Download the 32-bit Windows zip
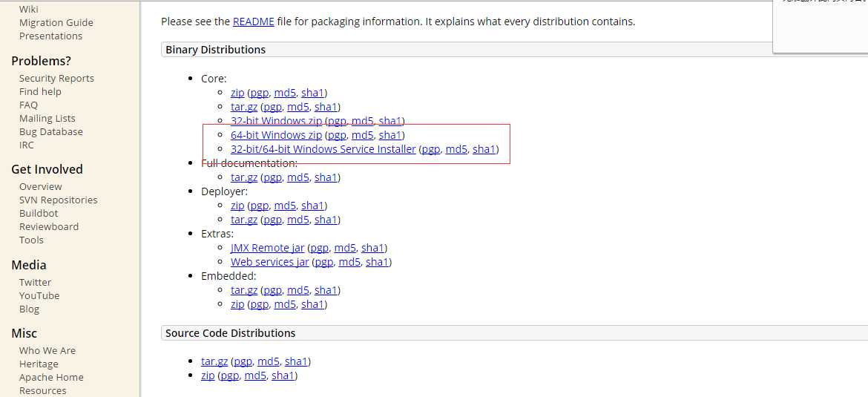The width and height of the screenshot is (868, 397). 276,121
